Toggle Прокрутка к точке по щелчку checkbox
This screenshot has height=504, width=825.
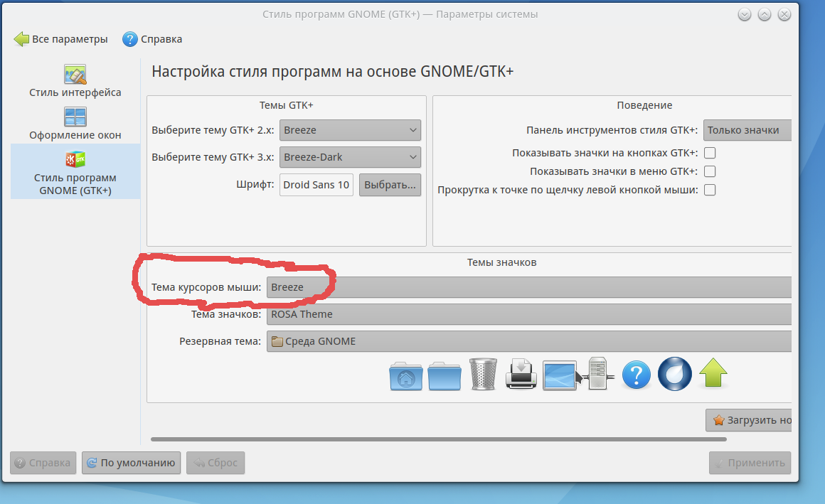click(710, 190)
